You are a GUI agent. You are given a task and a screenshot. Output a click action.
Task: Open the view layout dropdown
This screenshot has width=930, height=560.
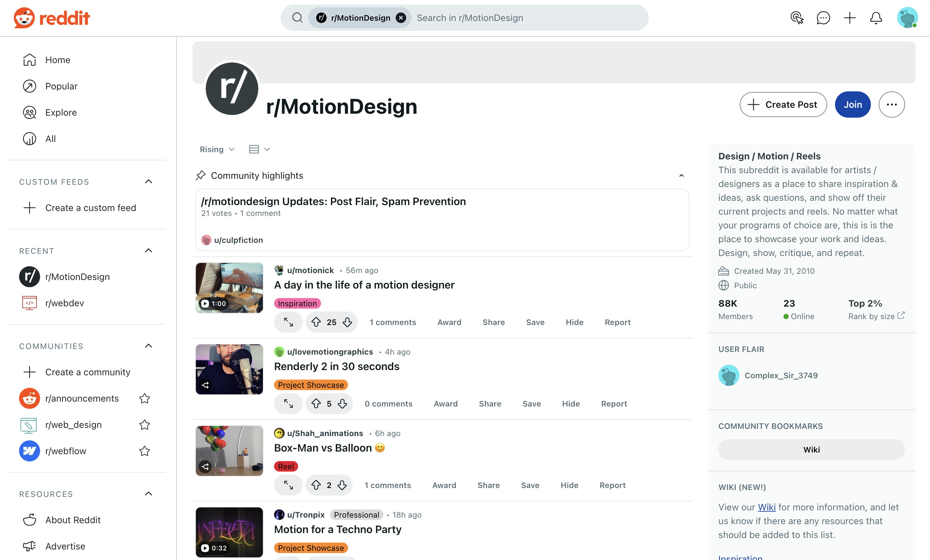point(260,150)
